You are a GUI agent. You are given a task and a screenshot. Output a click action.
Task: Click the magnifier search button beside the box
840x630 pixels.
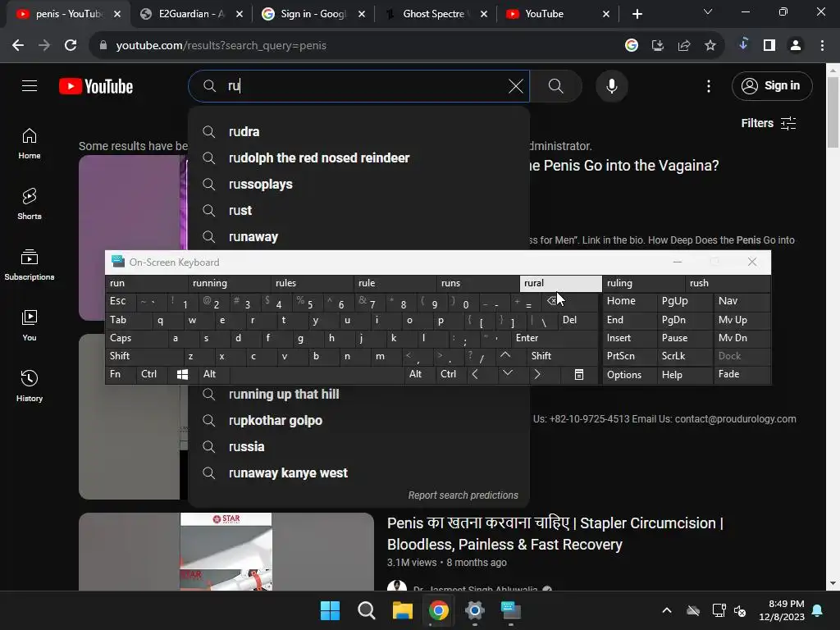click(x=556, y=86)
